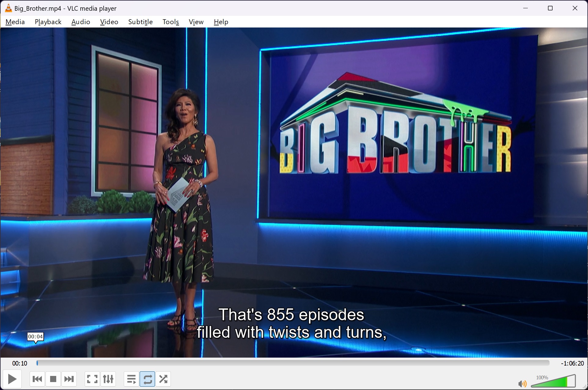The width and height of the screenshot is (588, 390).
Task: Open the Media menu
Action: pyautogui.click(x=15, y=22)
